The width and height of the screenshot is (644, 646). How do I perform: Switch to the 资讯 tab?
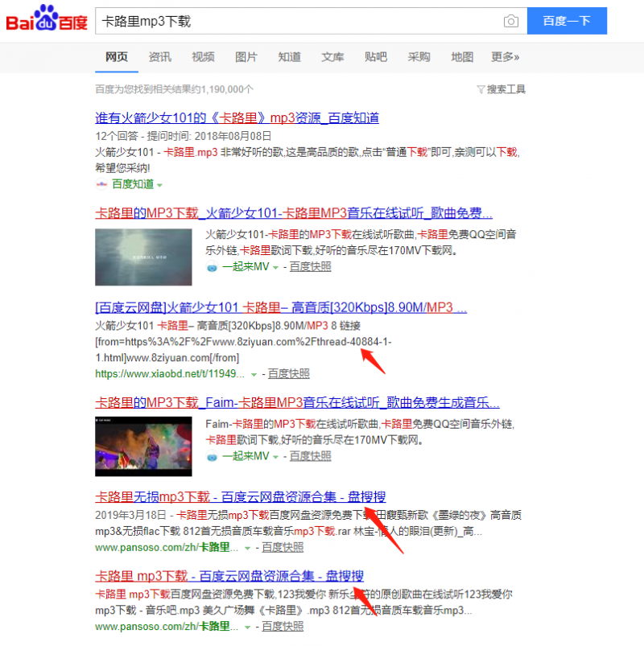160,57
